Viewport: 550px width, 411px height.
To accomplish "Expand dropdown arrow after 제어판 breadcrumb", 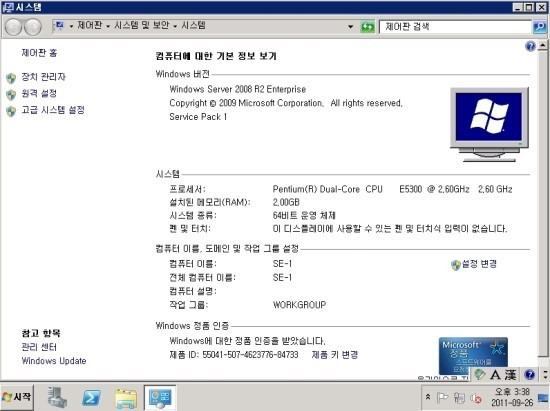I will [x=108, y=26].
